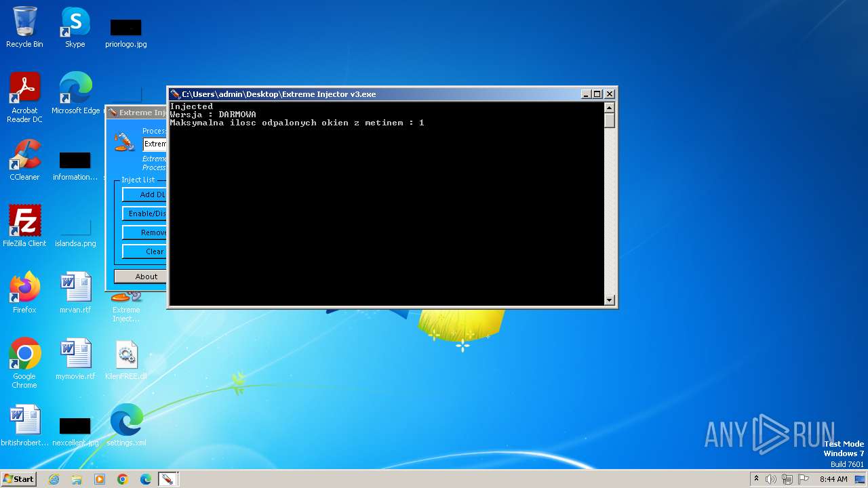868x488 pixels.
Task: Open the mrvan.rtf document
Action: pyautogui.click(x=75, y=292)
